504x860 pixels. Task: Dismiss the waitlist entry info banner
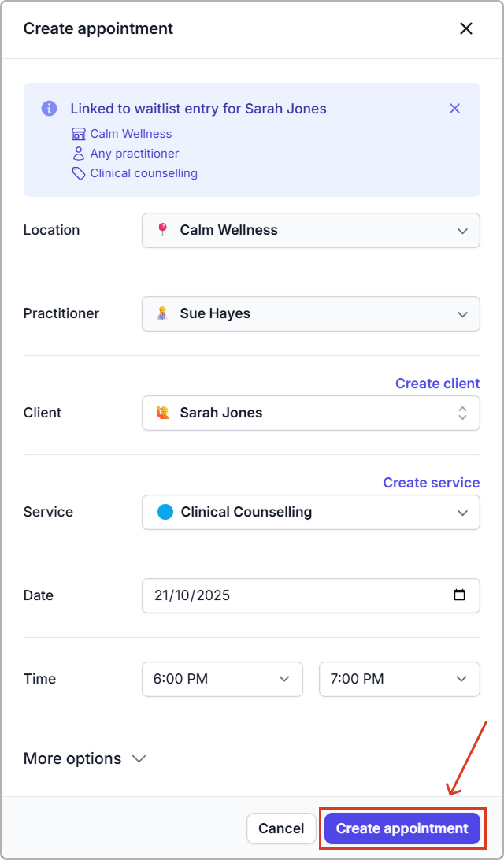coord(454,109)
